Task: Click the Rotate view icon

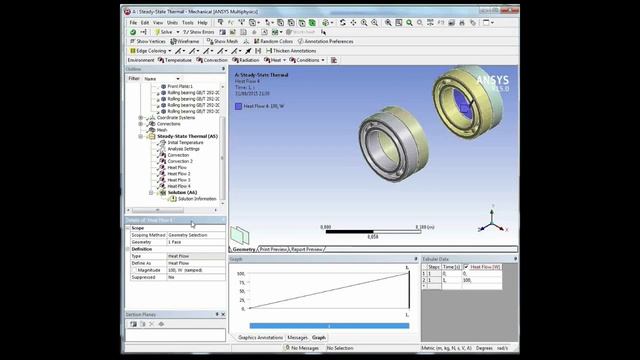Action: 342,23
